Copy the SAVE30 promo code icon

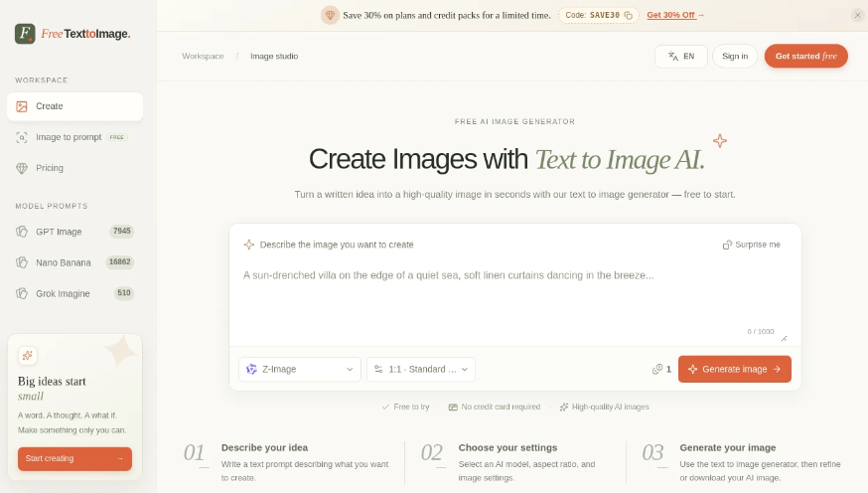(629, 16)
